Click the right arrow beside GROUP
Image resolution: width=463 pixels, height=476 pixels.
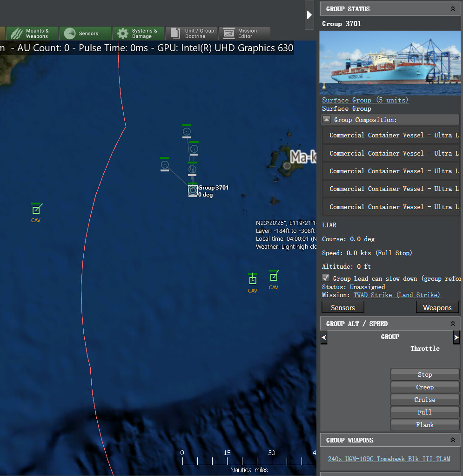coord(456,337)
